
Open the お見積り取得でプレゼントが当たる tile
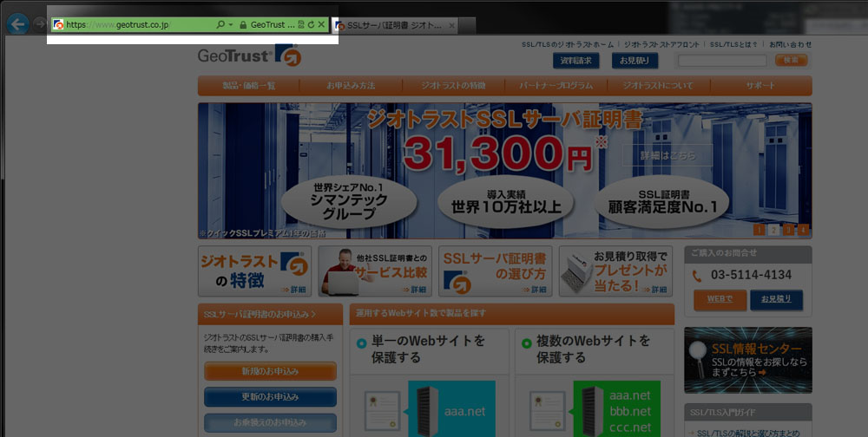pyautogui.click(x=615, y=271)
